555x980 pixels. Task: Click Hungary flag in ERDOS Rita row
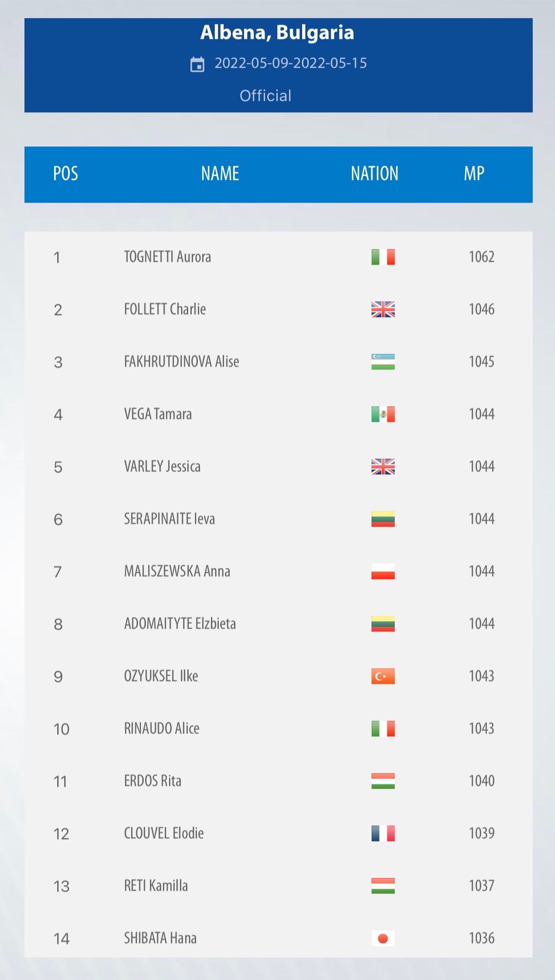tap(383, 781)
